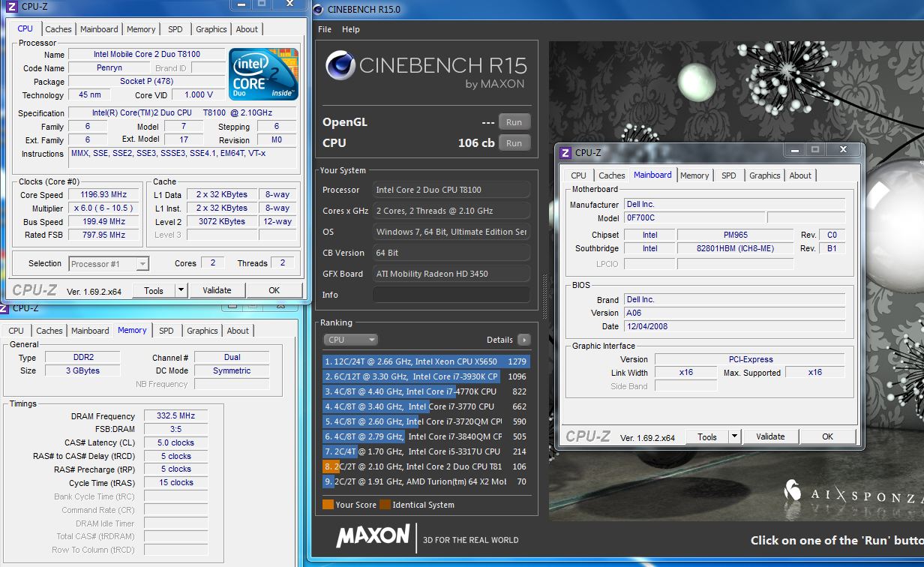Select ranking row Intel Core i7-3930K
Viewport: 924px width, 567px height.
[x=426, y=376]
